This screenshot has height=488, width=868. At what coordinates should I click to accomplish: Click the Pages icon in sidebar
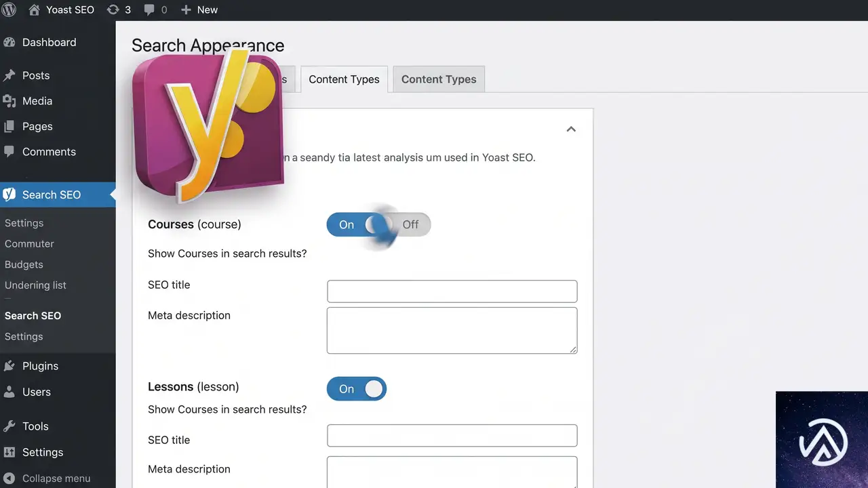click(x=9, y=127)
